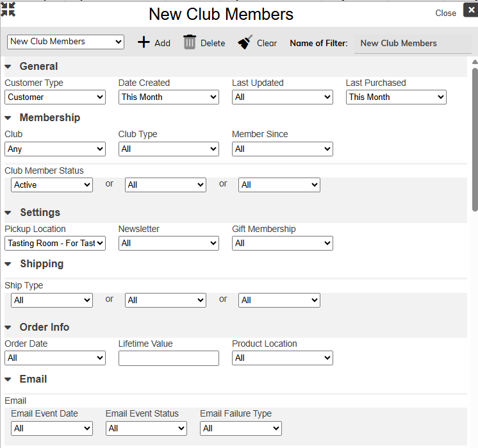Collapse the Membership section
478x448 pixels.
[x=8, y=118]
